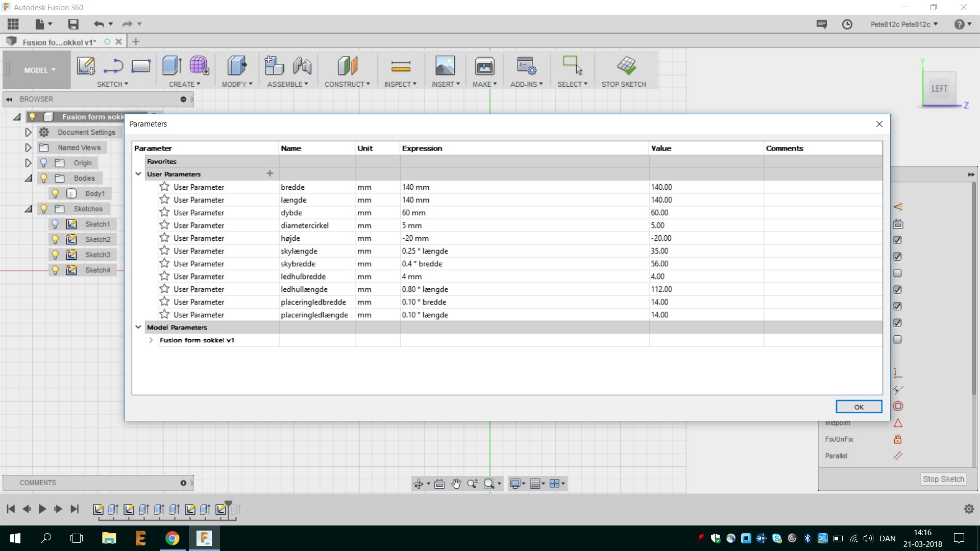Click the Create Form purple icon

tap(199, 66)
